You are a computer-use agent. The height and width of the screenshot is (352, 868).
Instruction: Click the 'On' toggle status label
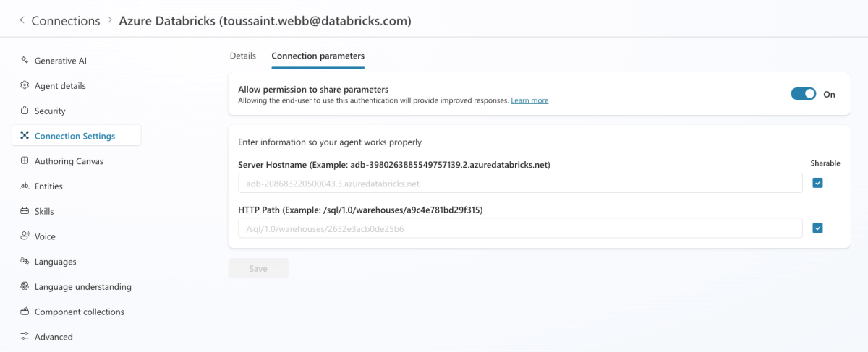(x=830, y=95)
